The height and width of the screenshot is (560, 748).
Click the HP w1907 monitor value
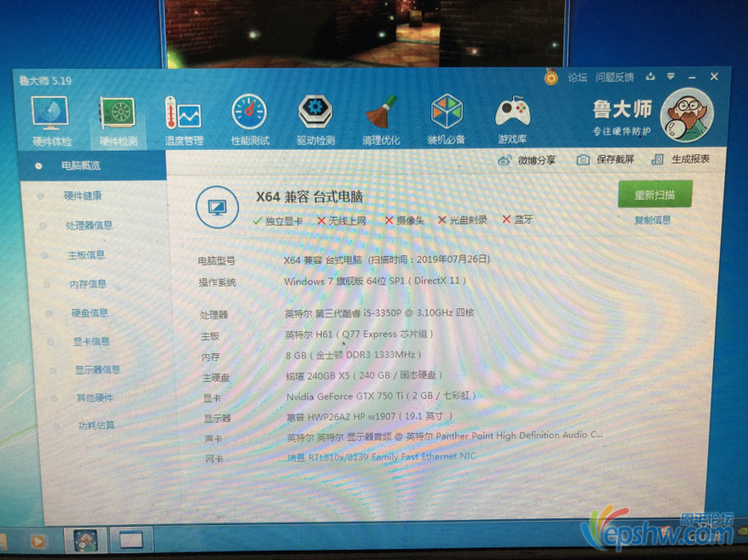(x=369, y=416)
